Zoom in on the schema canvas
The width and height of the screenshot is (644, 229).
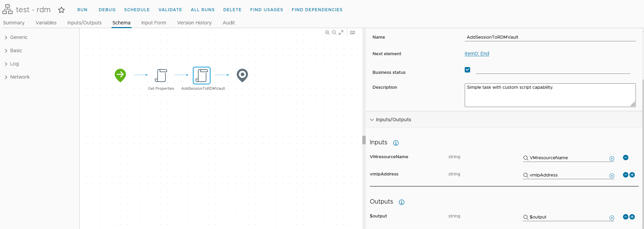[x=327, y=33]
